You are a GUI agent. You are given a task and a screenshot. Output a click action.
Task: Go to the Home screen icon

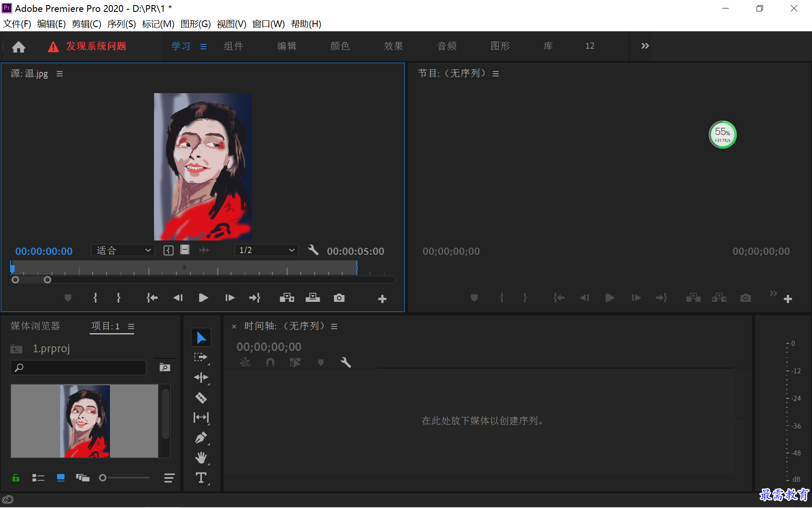[x=19, y=47]
